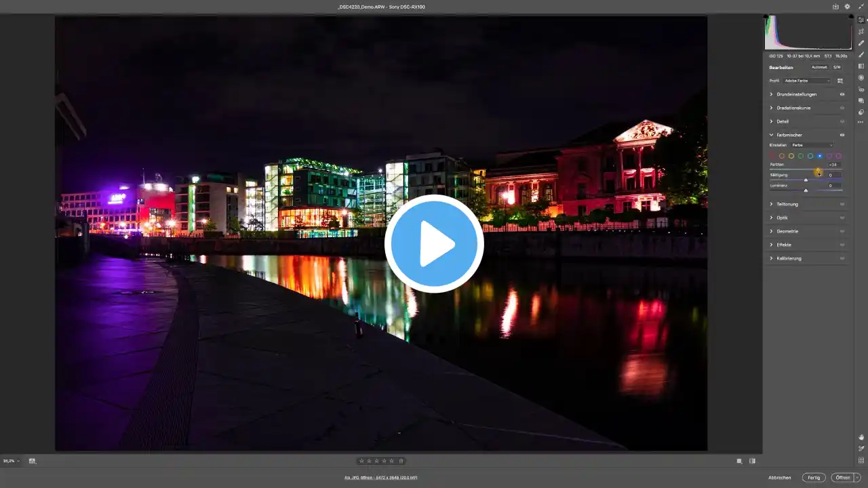Select the Adjustment Brush tool
Screen dimensions: 868x488
tap(861, 54)
